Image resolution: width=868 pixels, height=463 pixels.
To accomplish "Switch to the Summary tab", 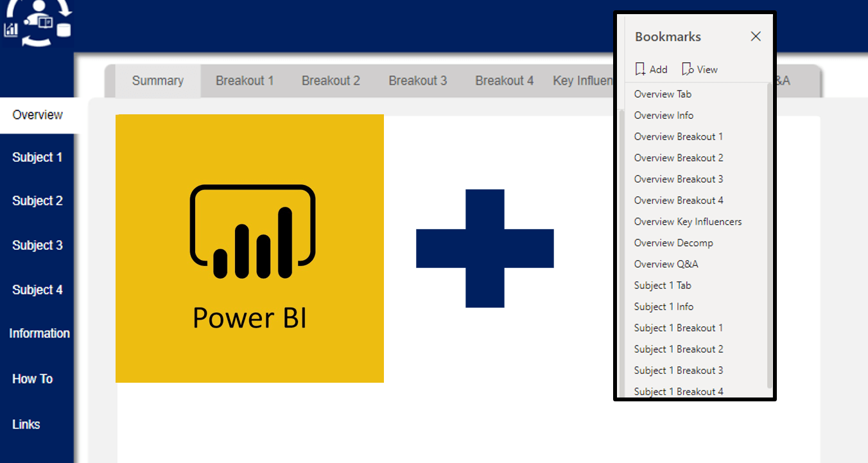I will point(157,80).
